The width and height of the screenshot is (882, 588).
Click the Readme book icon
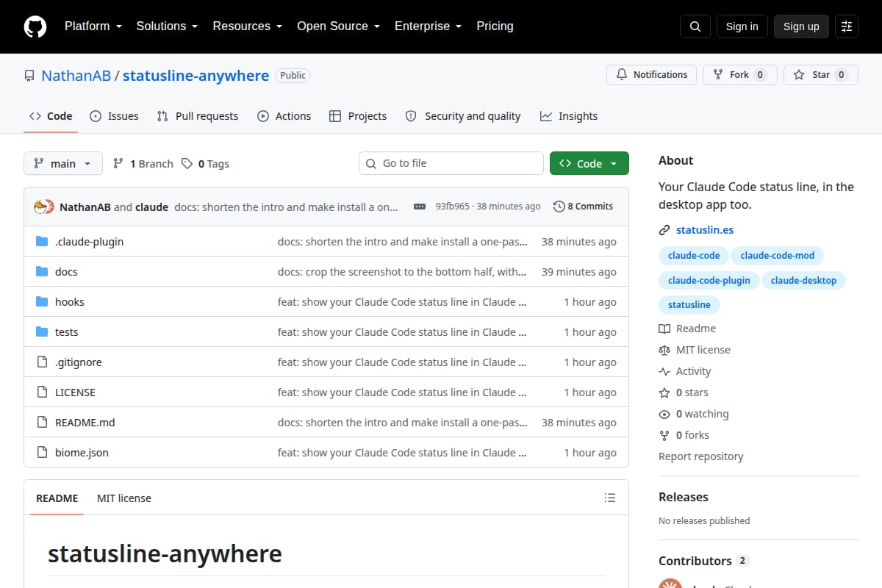664,329
